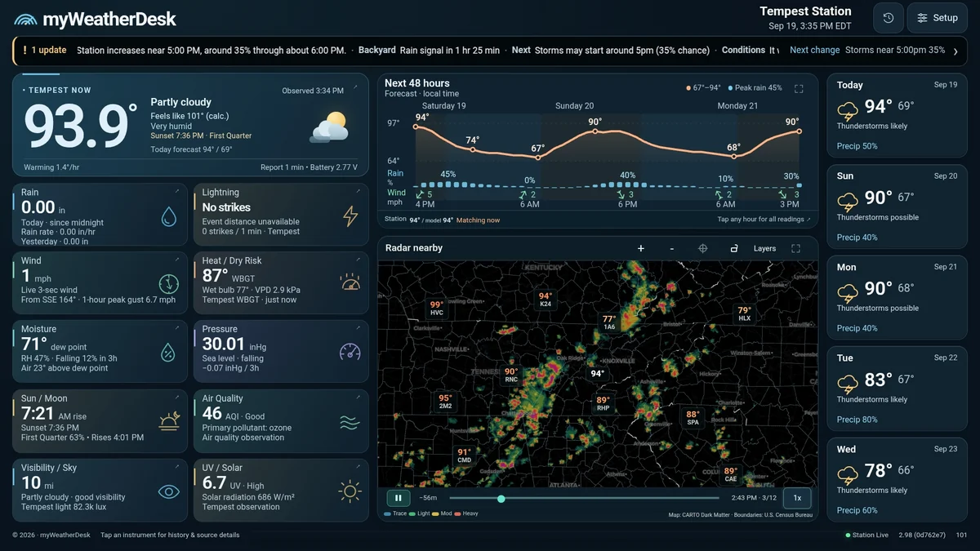The height and width of the screenshot is (551, 980).
Task: Click the 2.98 (0d762e7) version text
Action: coord(922,535)
